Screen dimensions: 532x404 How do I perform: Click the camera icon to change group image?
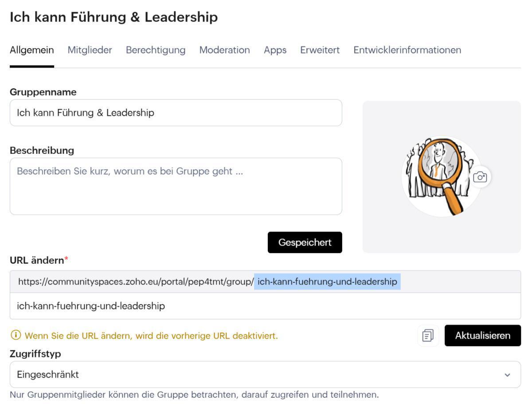point(480,176)
